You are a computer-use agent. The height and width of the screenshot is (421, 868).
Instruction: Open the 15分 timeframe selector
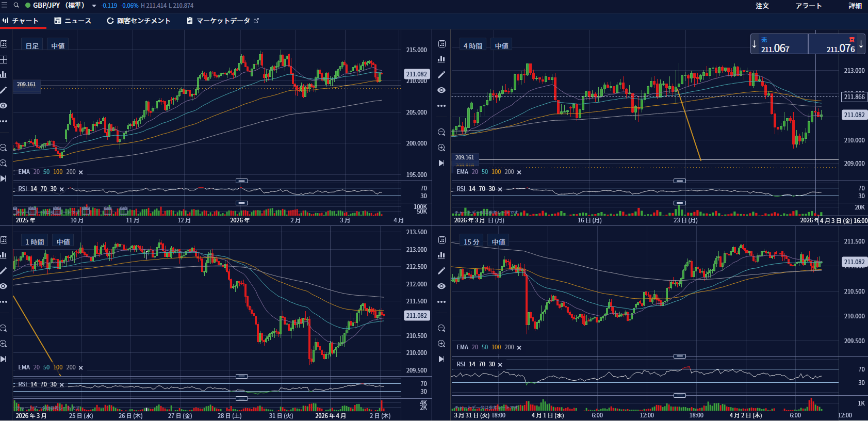coord(471,241)
